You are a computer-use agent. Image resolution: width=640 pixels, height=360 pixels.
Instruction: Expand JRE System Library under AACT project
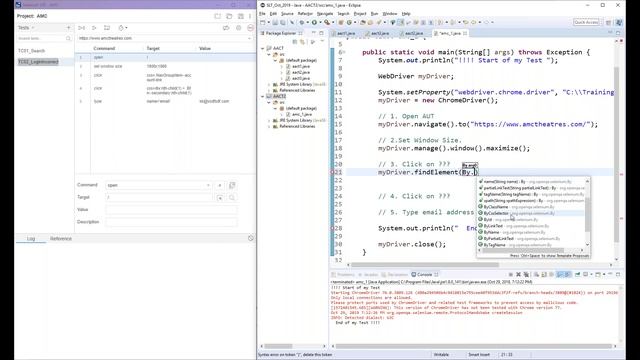tap(269, 84)
